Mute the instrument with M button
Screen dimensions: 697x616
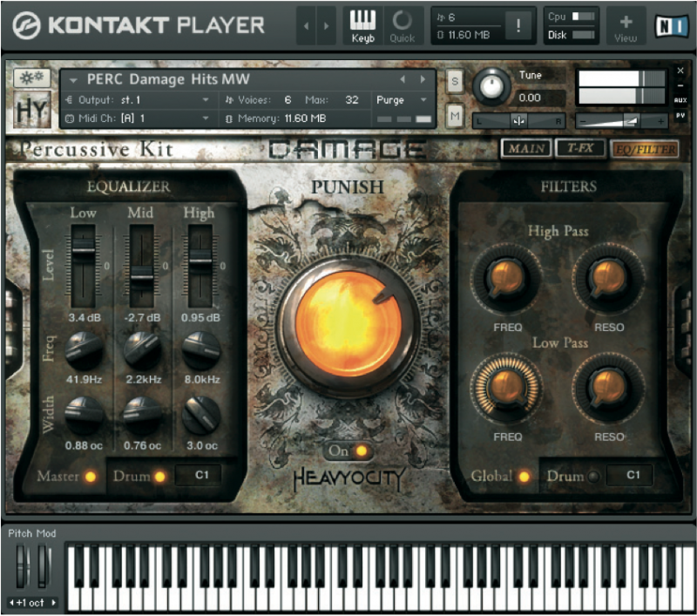pyautogui.click(x=455, y=116)
